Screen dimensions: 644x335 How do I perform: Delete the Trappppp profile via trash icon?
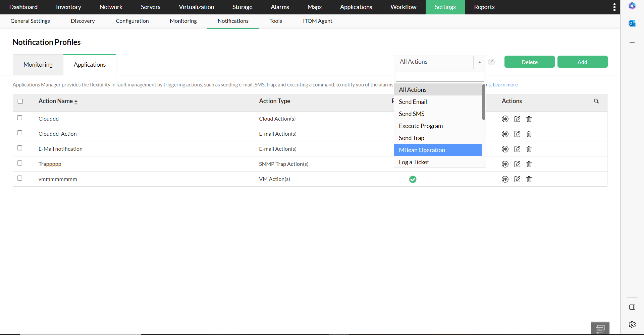(529, 164)
